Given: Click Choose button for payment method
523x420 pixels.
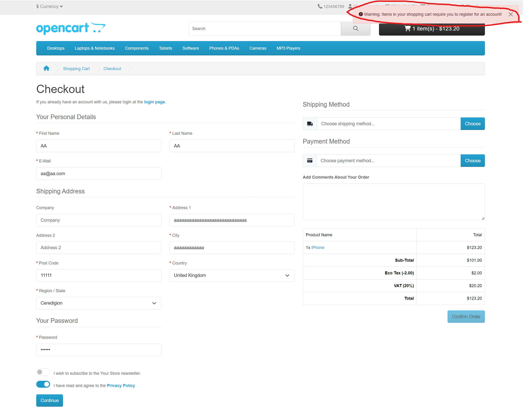Looking at the screenshot, I should tap(472, 161).
